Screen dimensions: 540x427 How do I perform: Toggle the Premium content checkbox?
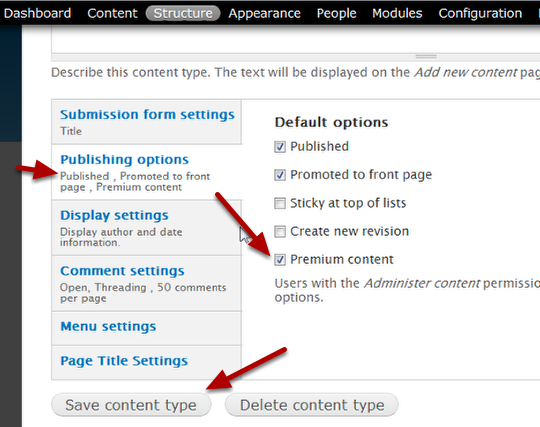click(x=280, y=260)
